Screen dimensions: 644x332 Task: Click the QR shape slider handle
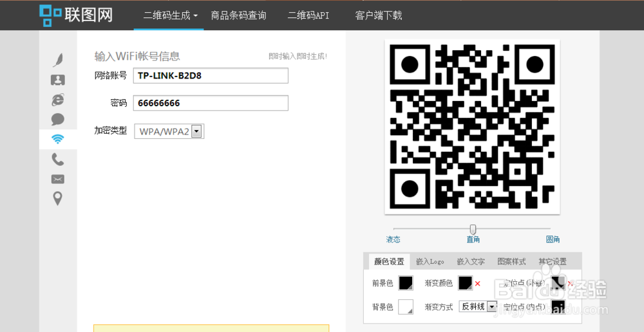473,229
